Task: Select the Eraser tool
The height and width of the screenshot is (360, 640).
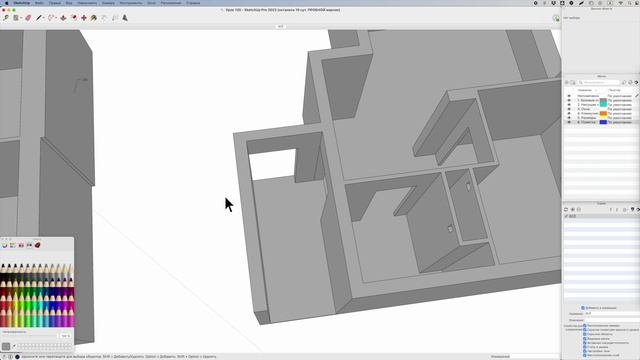Action: pyautogui.click(x=28, y=18)
